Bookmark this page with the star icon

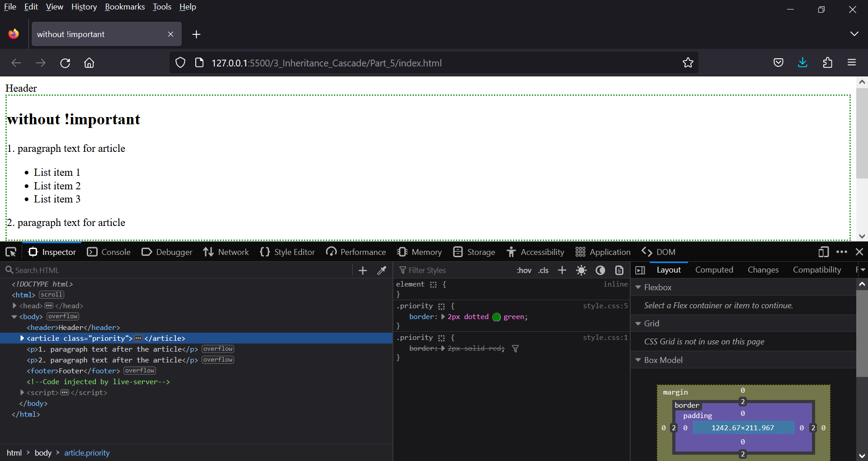688,63
